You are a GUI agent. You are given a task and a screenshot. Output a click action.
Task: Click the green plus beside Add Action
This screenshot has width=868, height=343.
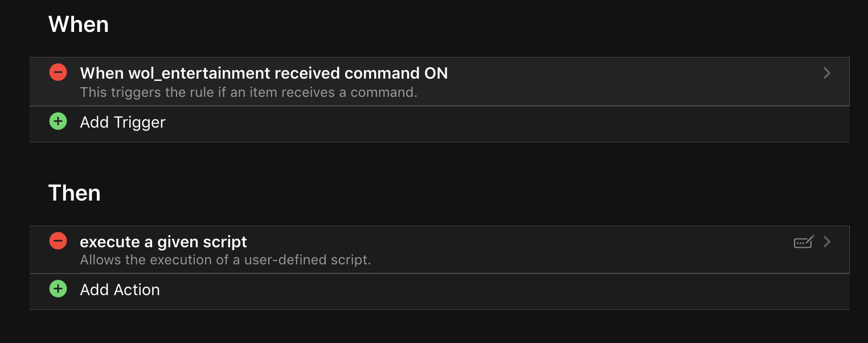pos(58,289)
